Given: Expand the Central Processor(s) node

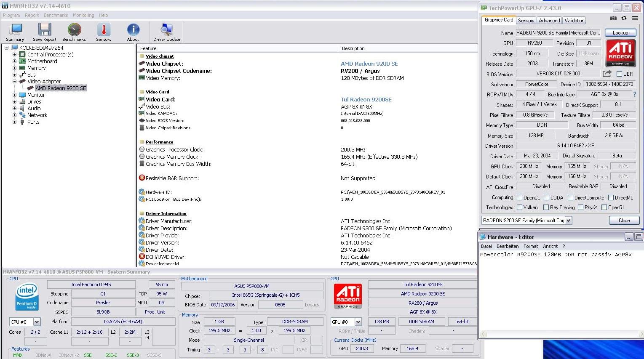Looking at the screenshot, I should 14,54.
